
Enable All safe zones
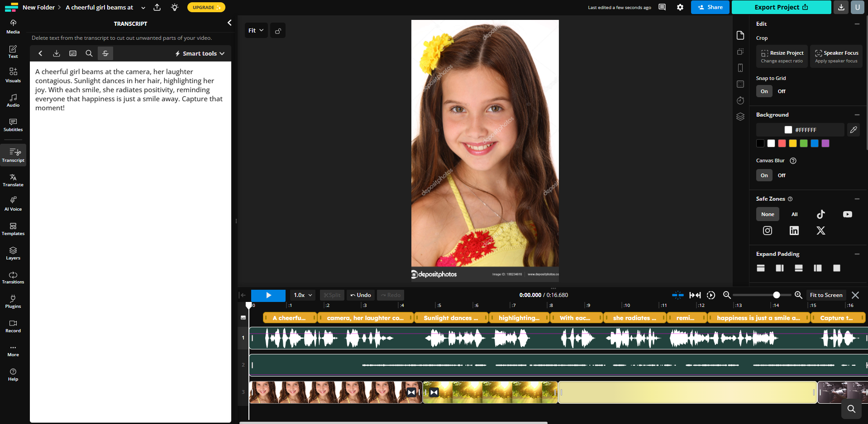point(794,214)
